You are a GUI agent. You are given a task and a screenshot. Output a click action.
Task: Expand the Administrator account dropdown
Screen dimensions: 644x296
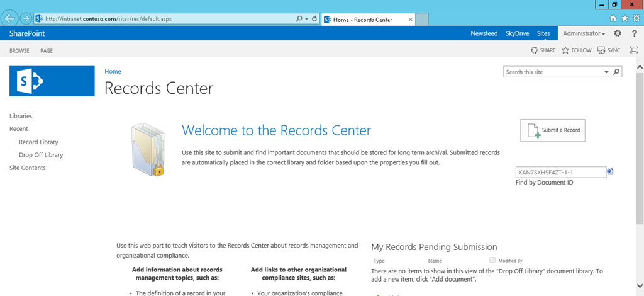584,33
